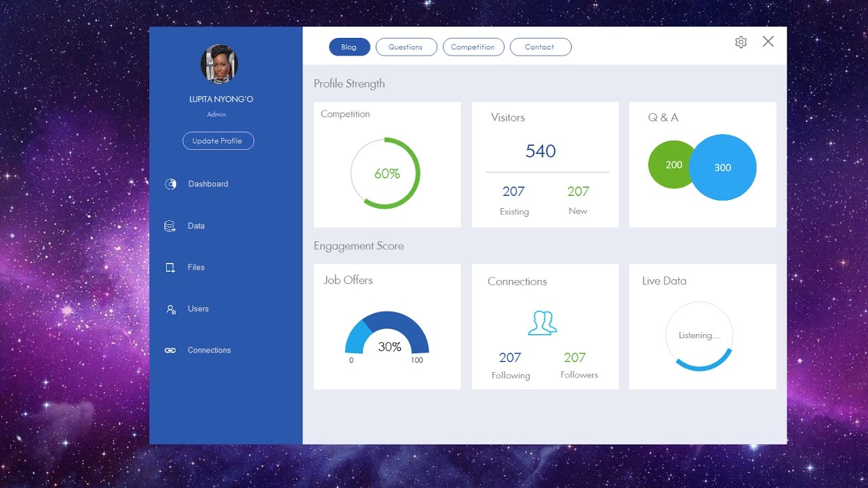
Task: Select the Blog tab
Action: click(349, 47)
